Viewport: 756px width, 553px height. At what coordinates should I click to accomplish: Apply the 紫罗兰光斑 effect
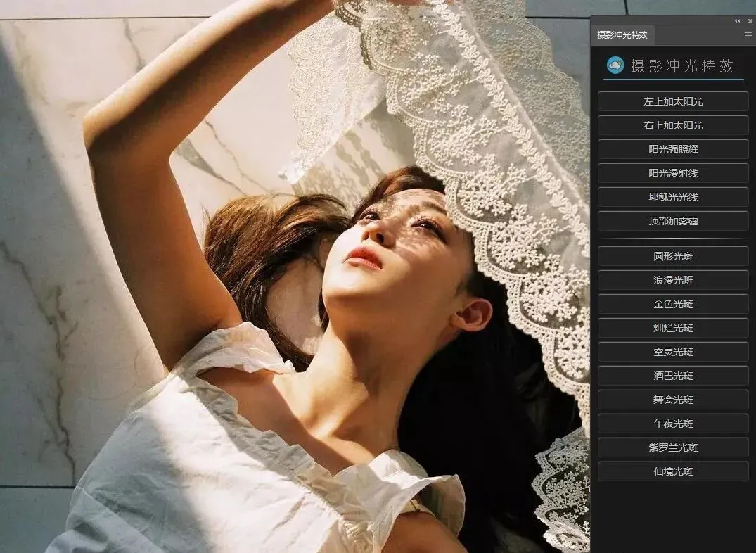tap(673, 447)
